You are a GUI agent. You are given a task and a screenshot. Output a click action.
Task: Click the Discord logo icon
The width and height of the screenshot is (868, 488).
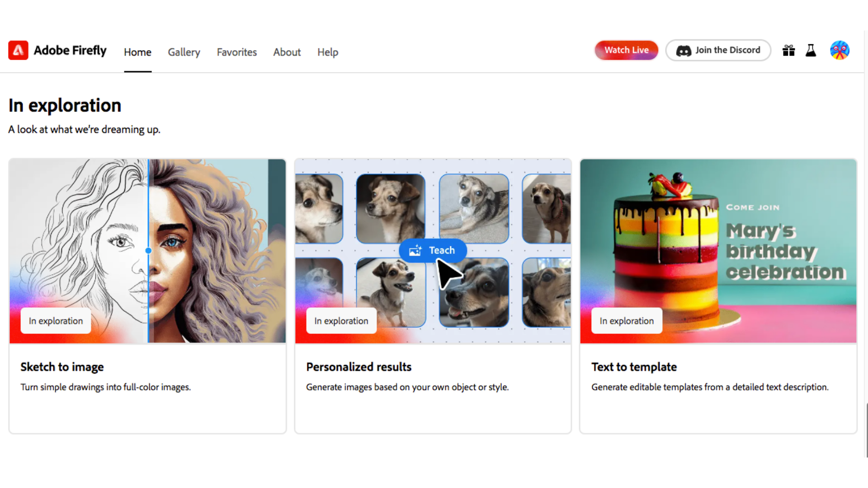(684, 51)
